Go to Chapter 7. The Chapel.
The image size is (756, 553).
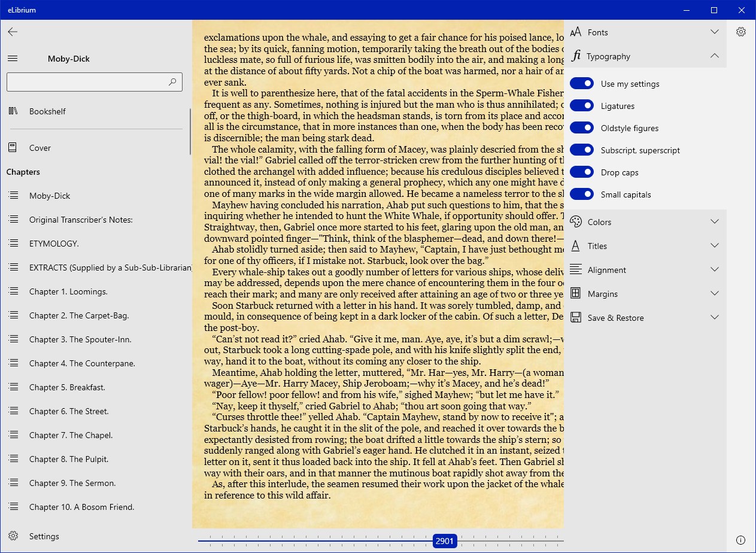point(96,435)
